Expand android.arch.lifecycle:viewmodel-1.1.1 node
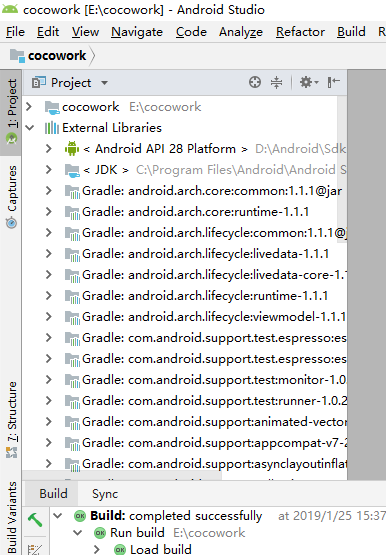The height and width of the screenshot is (555, 386). point(49,316)
